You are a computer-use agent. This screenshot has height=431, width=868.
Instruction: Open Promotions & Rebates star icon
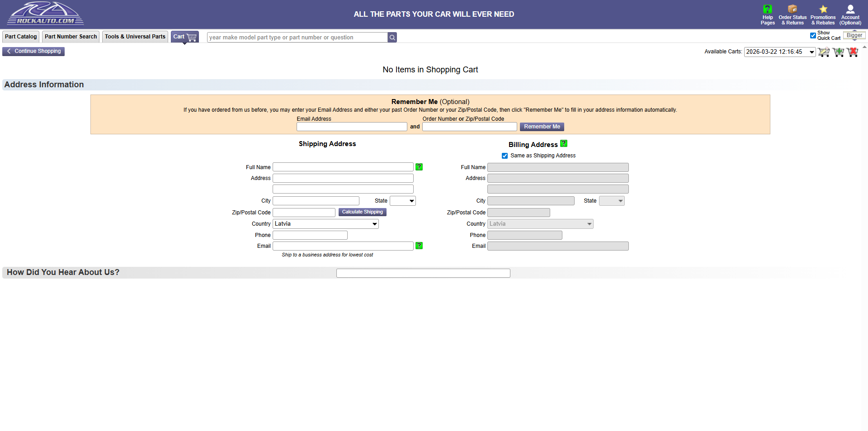coord(823,14)
